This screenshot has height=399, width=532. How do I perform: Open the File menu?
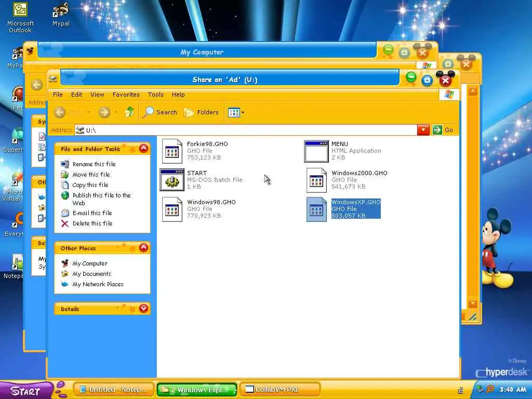click(x=58, y=95)
